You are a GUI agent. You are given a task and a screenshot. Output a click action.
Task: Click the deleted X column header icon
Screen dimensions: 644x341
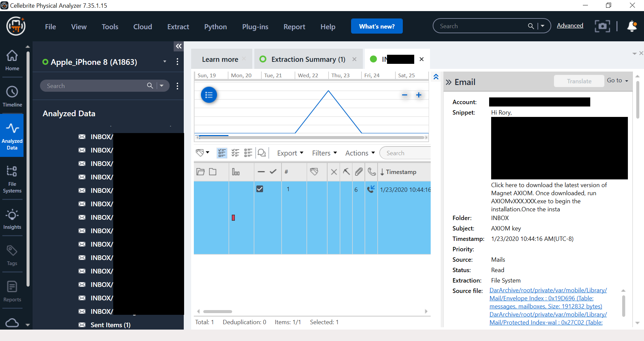334,172
